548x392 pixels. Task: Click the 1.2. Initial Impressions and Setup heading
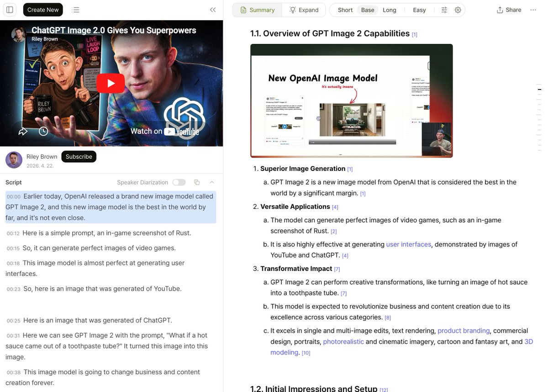click(314, 389)
